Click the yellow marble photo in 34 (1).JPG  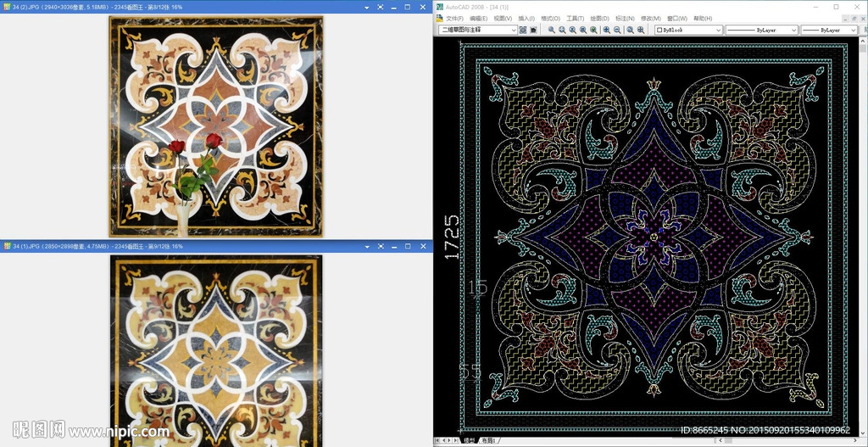(x=216, y=350)
